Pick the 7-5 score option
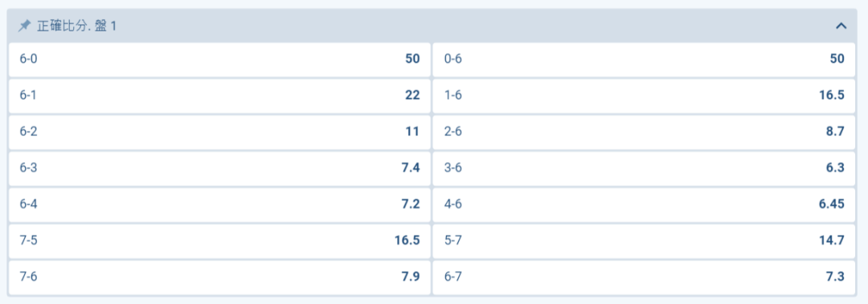This screenshot has height=304, width=868. (x=219, y=240)
